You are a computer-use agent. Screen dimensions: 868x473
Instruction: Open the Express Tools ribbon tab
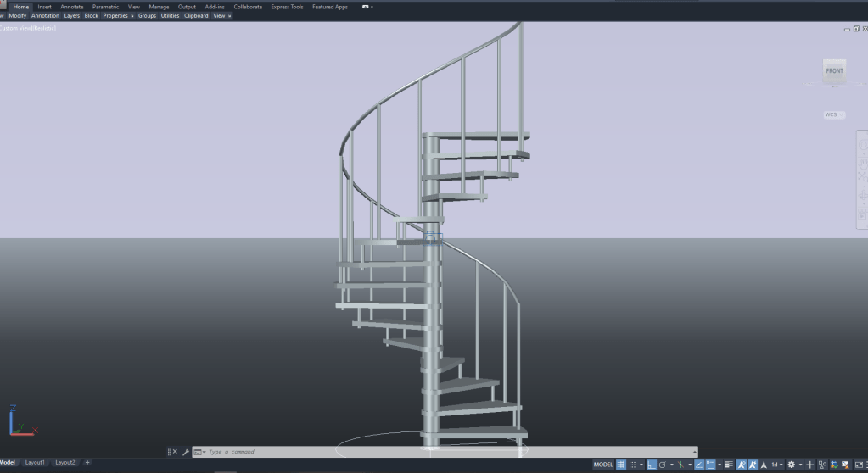point(287,7)
